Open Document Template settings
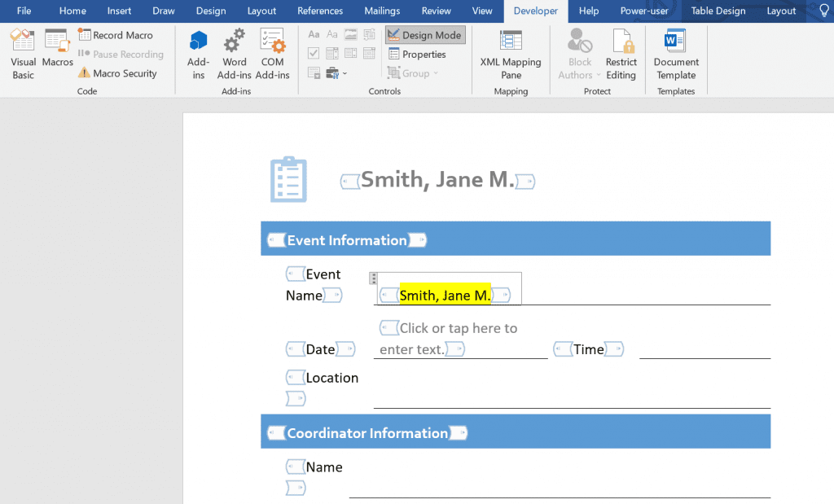 pyautogui.click(x=676, y=54)
